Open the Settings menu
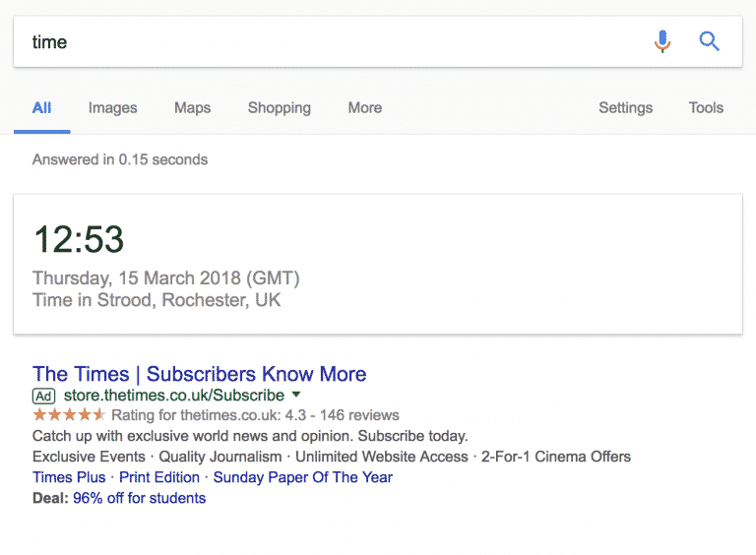 [625, 107]
